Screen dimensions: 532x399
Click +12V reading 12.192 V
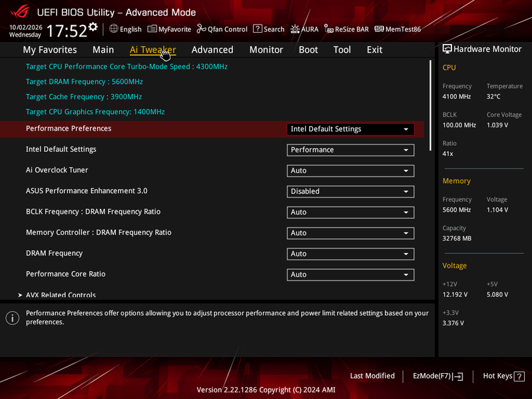tap(455, 295)
